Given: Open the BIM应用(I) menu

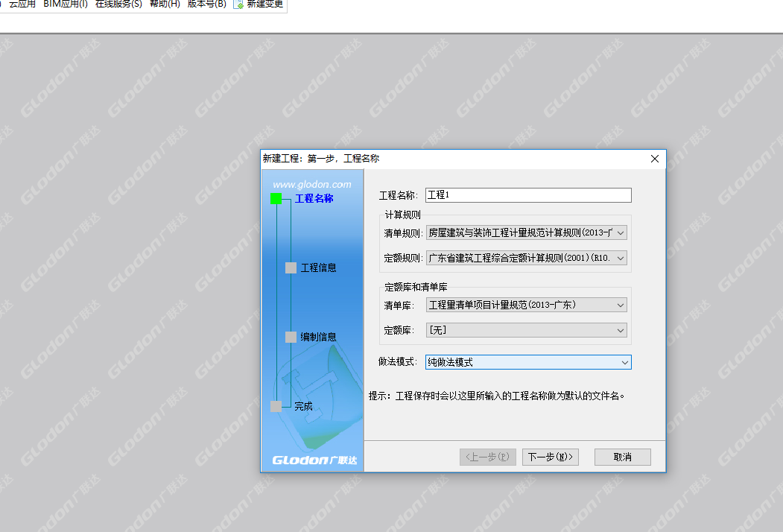Looking at the screenshot, I should (x=66, y=4).
